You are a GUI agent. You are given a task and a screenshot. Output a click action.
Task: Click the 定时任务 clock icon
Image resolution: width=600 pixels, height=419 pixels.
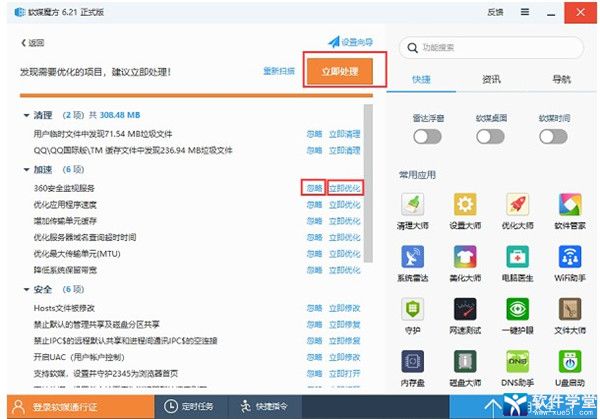(x=171, y=406)
